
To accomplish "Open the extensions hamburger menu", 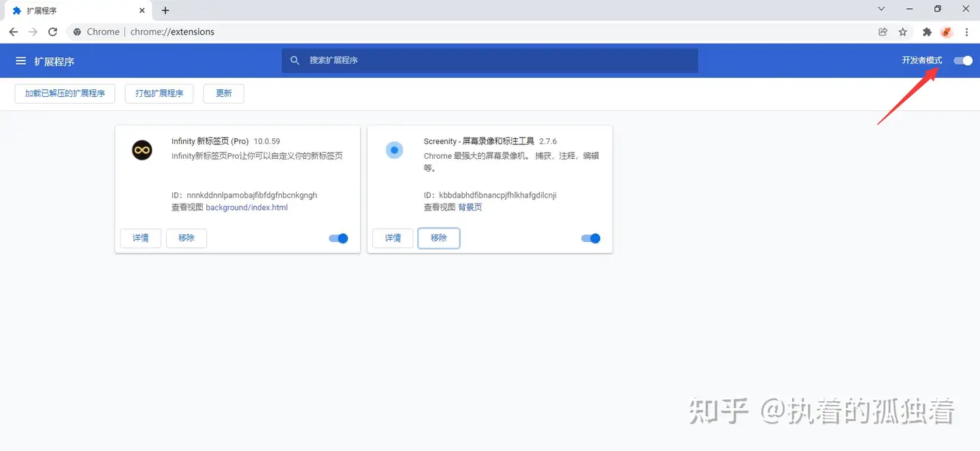I will click(20, 61).
